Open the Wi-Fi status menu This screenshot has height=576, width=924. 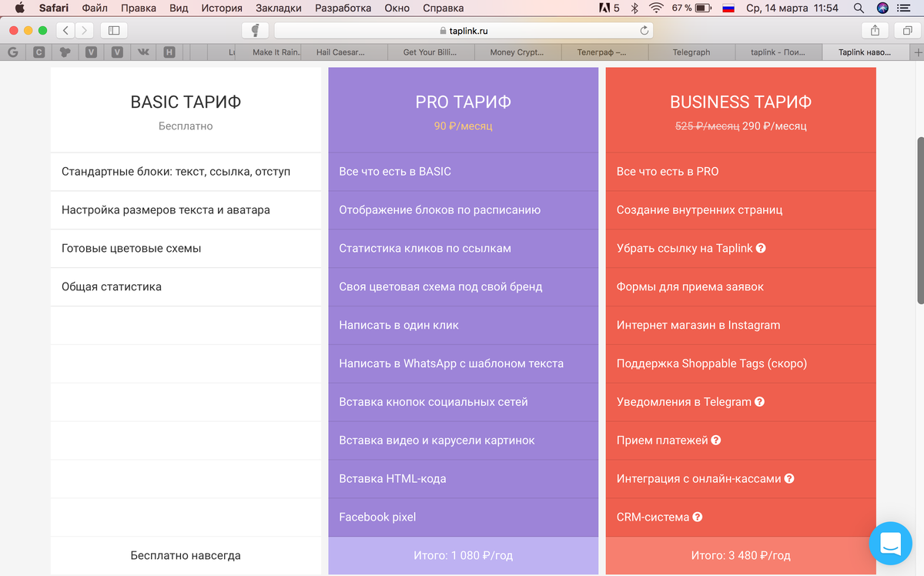(656, 8)
